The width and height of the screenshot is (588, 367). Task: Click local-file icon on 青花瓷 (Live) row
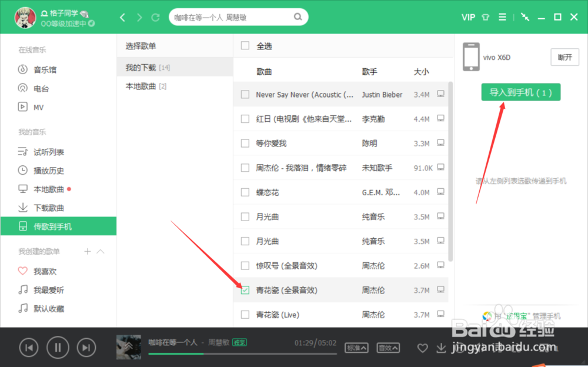click(440, 314)
